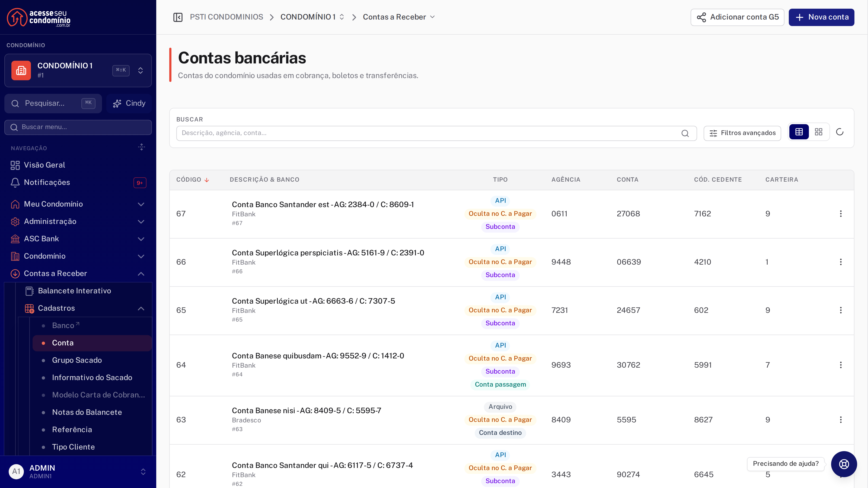
Task: Open Filtros avançados
Action: (x=742, y=133)
